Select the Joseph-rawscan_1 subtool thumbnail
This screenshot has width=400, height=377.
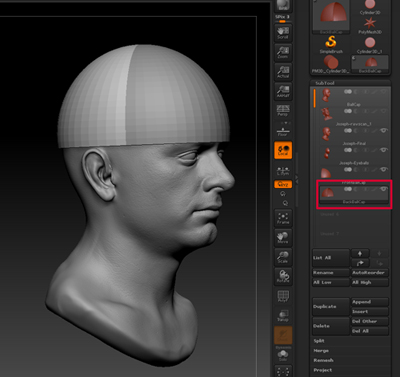(x=326, y=114)
